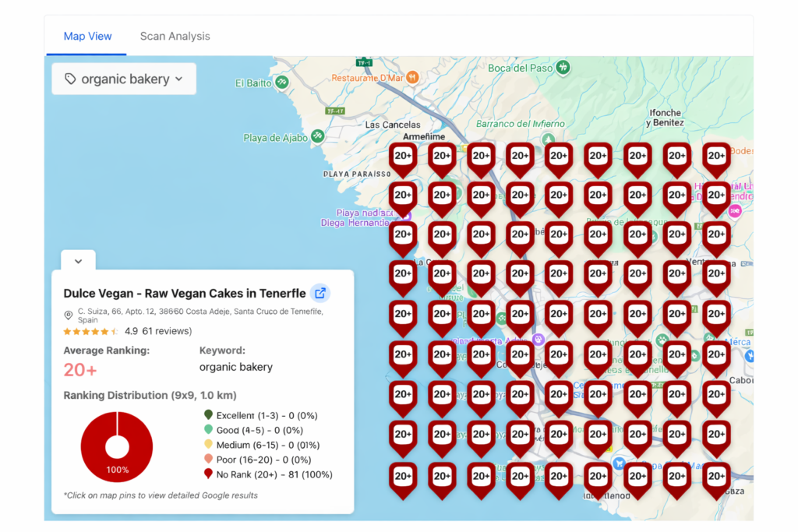Screen dimensions: 798x532
Task: Click the top-left 20+ map pin
Action: tap(403, 157)
